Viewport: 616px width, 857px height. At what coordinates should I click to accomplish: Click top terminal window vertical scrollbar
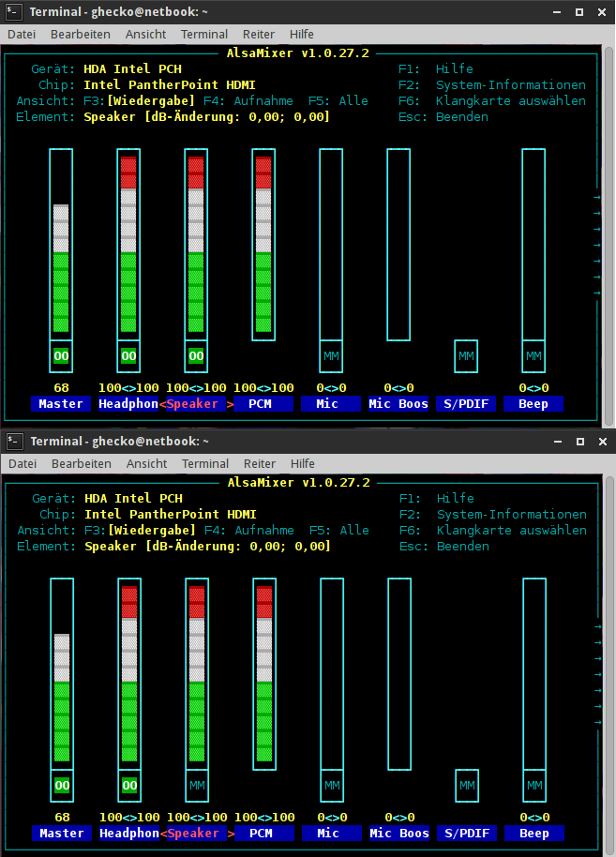(x=608, y=236)
